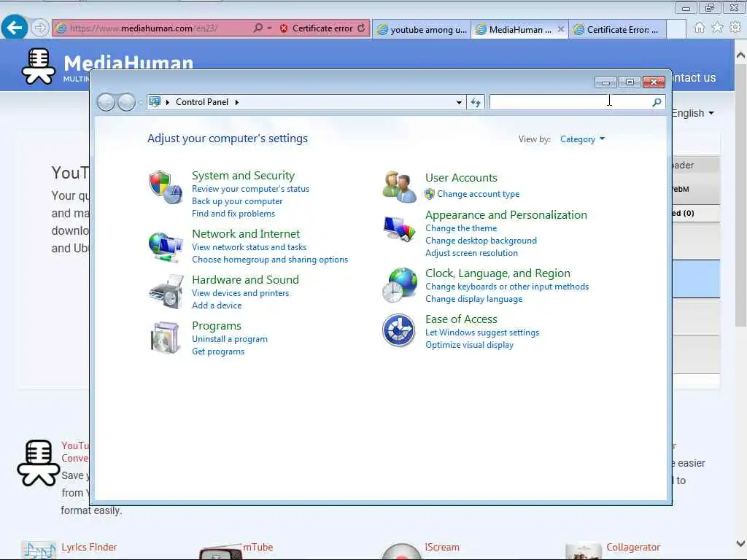The width and height of the screenshot is (747, 560).
Task: Open the System and Security shield icon
Action: click(x=166, y=187)
